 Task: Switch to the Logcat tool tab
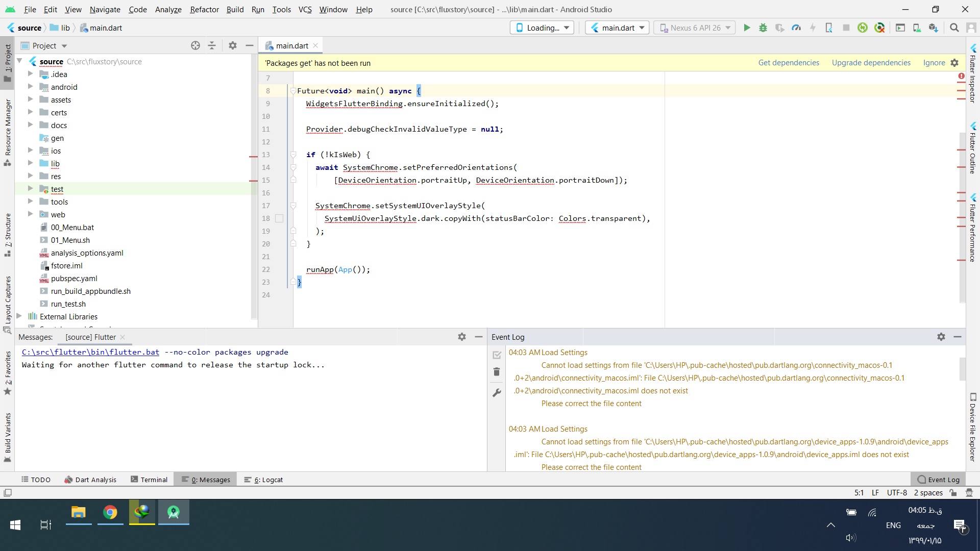click(263, 480)
